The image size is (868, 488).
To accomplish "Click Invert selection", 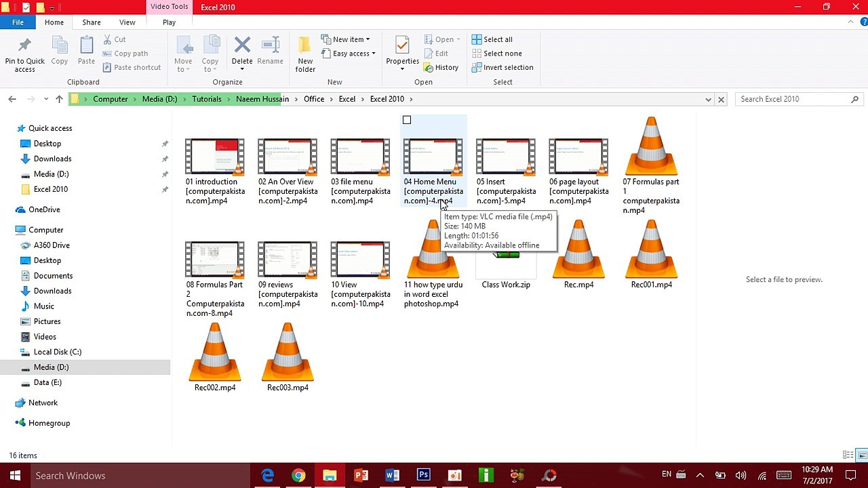I will click(502, 67).
